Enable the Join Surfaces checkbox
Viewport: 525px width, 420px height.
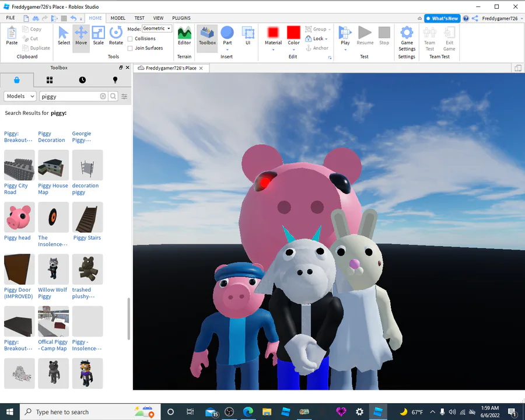click(x=130, y=48)
